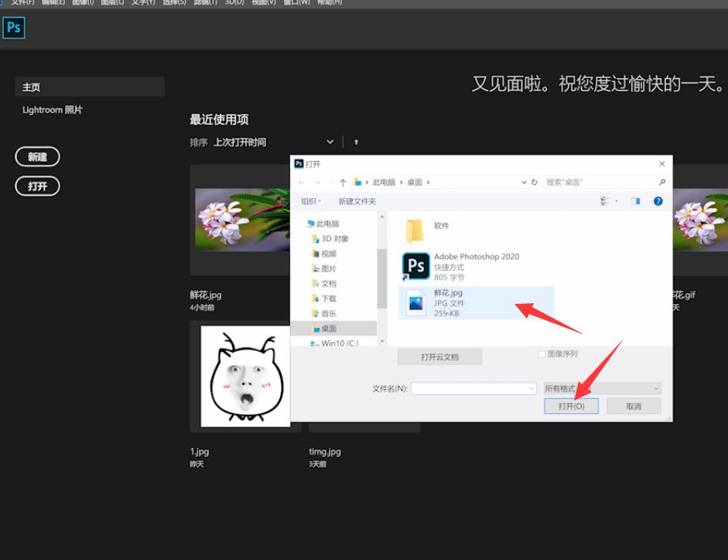Click the 打开 button on home screen

click(38, 186)
